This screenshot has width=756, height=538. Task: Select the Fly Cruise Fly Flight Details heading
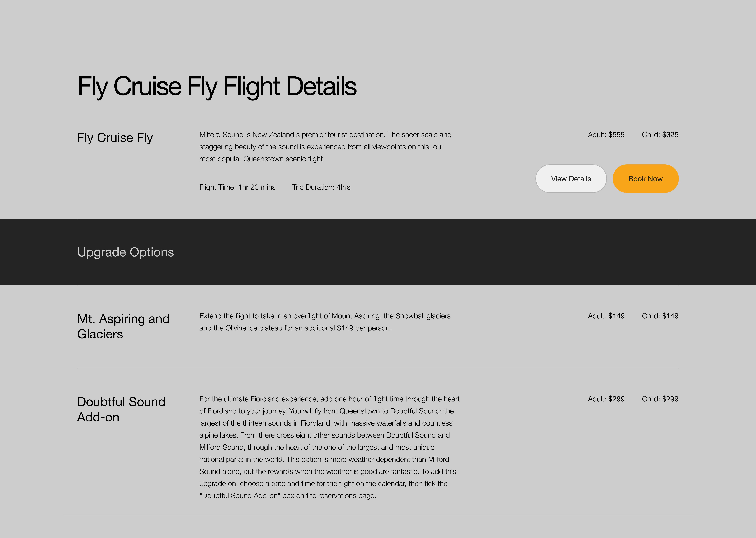point(217,86)
